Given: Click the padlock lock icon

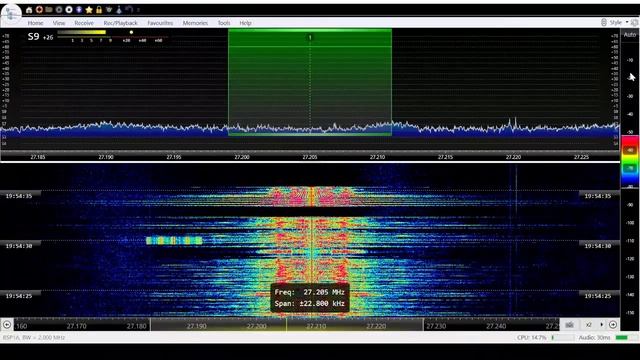Looking at the screenshot, I should click(x=99, y=10).
